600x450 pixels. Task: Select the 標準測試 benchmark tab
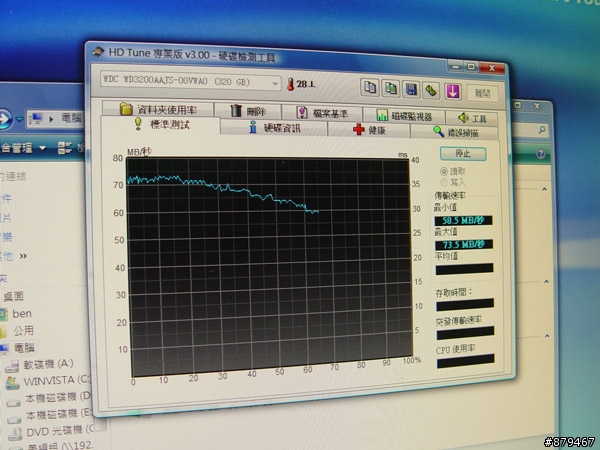(x=160, y=125)
